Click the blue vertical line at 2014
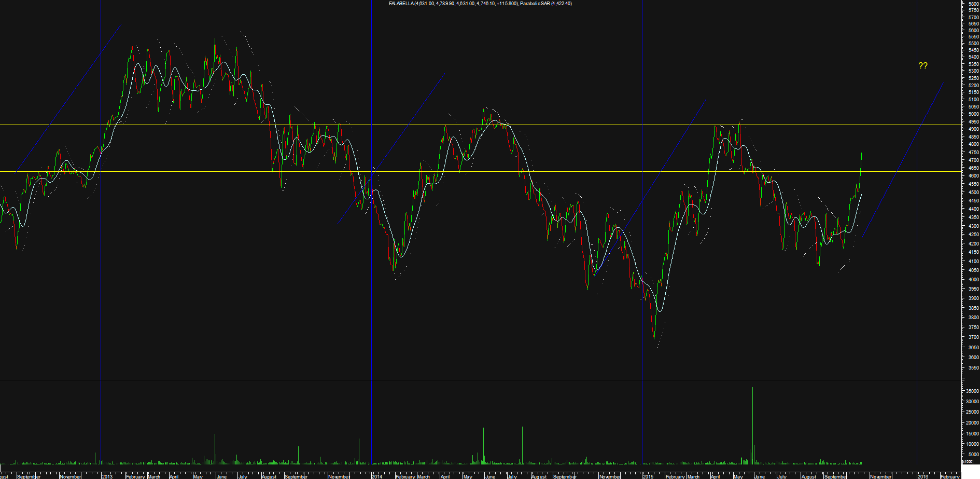Screen dimensions: 980x479 (x=371, y=311)
